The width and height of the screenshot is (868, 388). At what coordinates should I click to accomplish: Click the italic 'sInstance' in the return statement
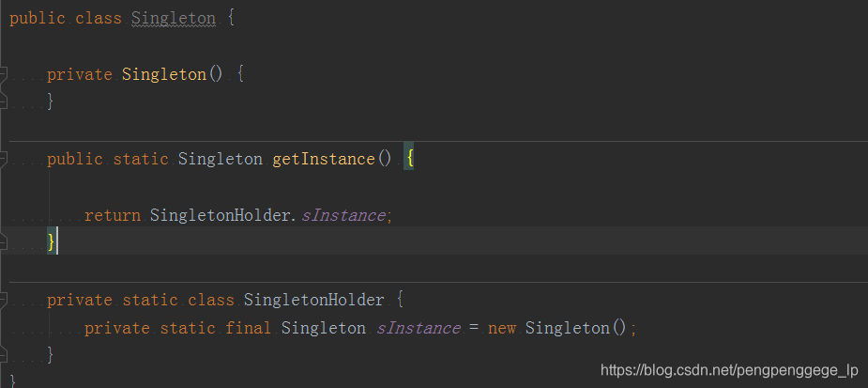pos(343,215)
